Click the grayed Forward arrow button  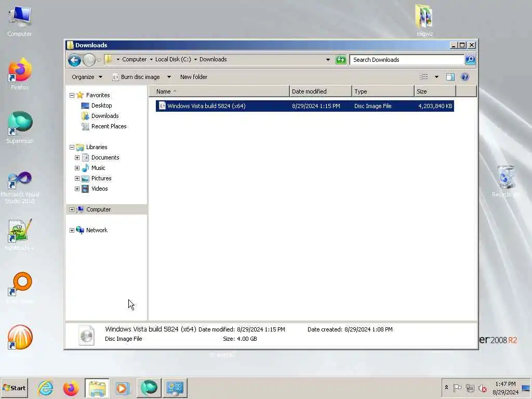point(89,60)
